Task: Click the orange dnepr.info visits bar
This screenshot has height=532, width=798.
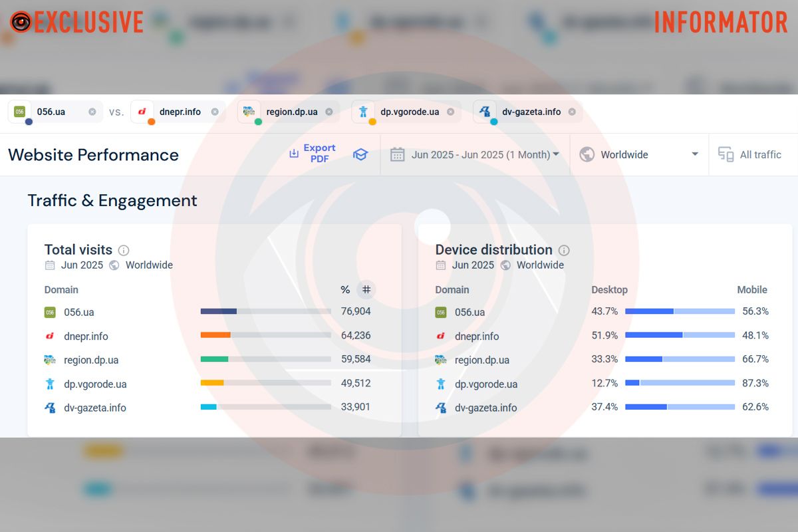Action: 215,335
